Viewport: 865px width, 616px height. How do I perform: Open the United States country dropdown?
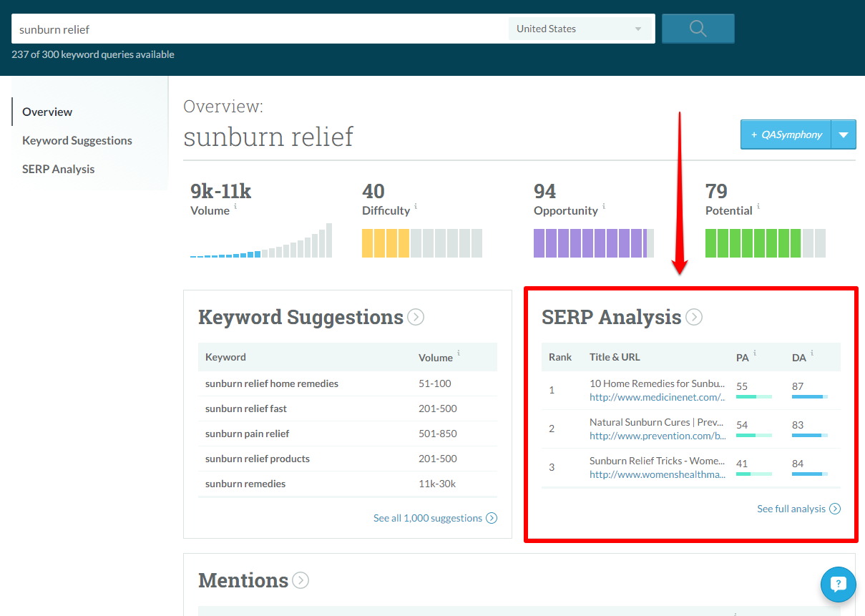point(580,29)
